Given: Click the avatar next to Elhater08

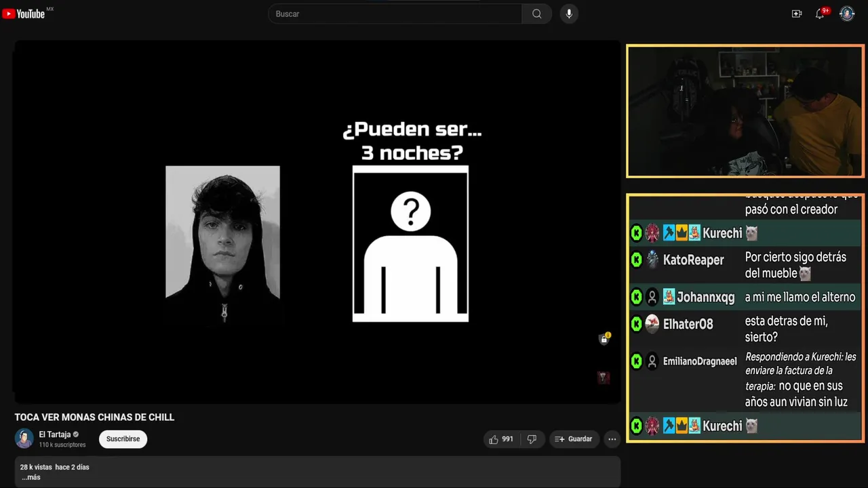Looking at the screenshot, I should point(652,324).
